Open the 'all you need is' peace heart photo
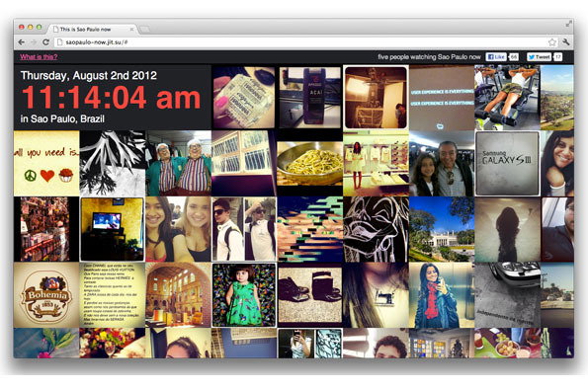This screenshot has height=390, width=588. 46,163
